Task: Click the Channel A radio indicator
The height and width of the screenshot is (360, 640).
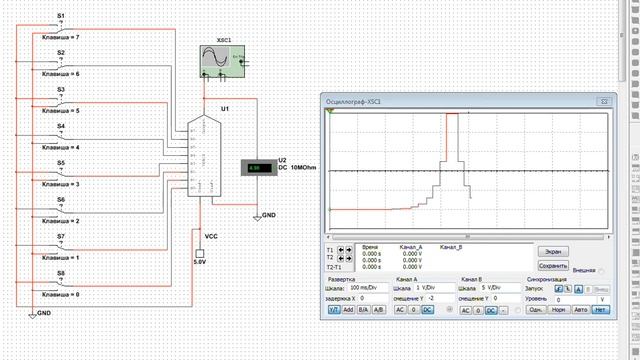Action: tap(449, 310)
